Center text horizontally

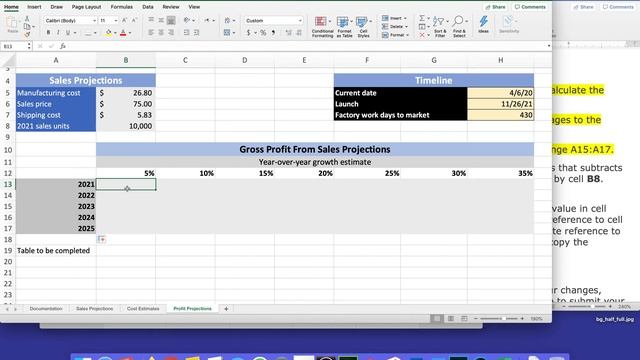161,33
